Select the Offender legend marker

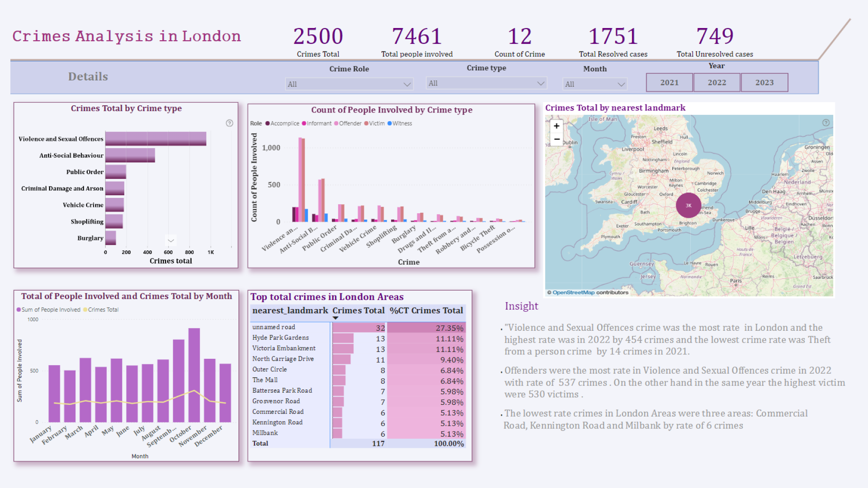336,123
